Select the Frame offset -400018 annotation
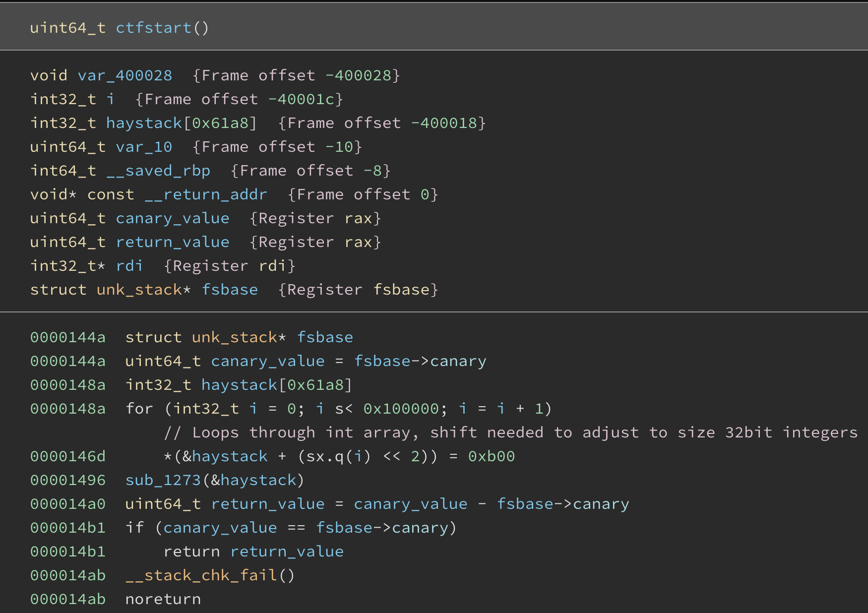This screenshot has width=868, height=613. 382,123
